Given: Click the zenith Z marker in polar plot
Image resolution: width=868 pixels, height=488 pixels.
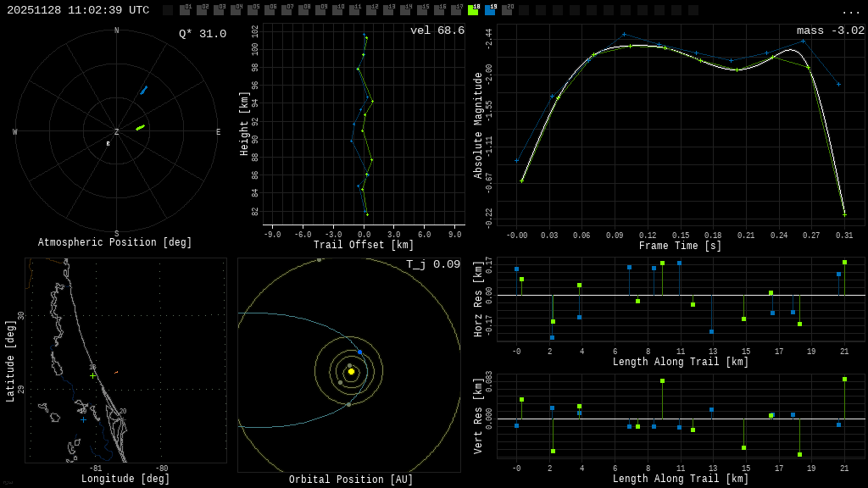Looking at the screenshot, I should (x=117, y=132).
